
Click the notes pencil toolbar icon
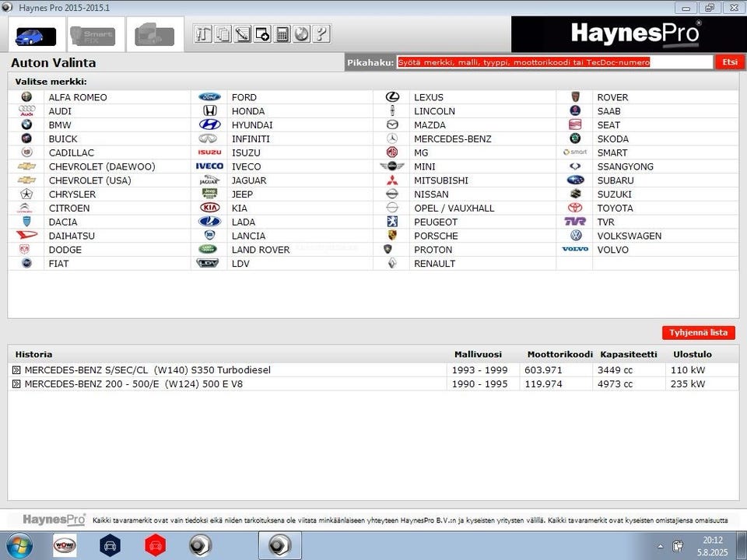[x=243, y=33]
